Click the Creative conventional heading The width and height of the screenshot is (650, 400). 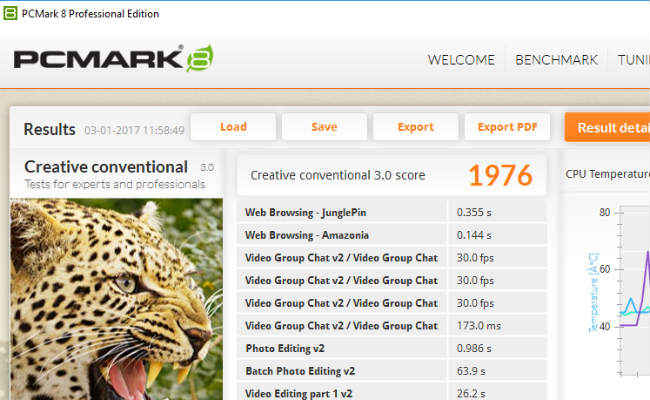click(x=106, y=167)
